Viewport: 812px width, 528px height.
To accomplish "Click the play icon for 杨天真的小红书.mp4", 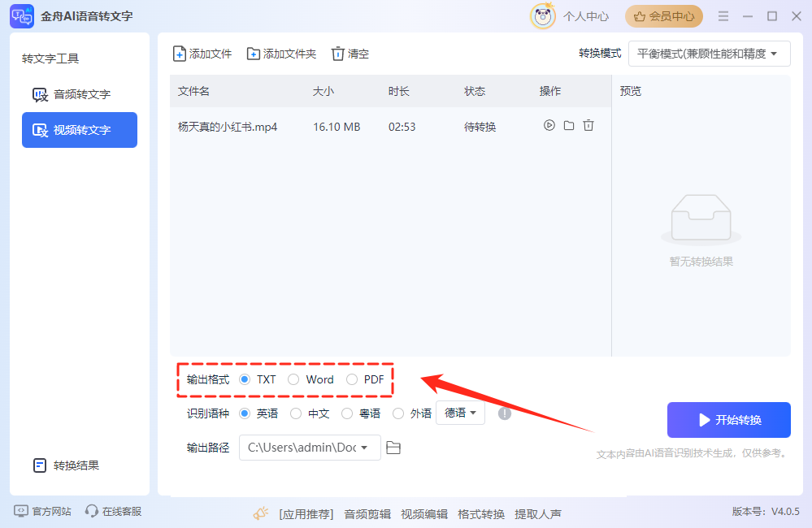I will click(x=549, y=126).
